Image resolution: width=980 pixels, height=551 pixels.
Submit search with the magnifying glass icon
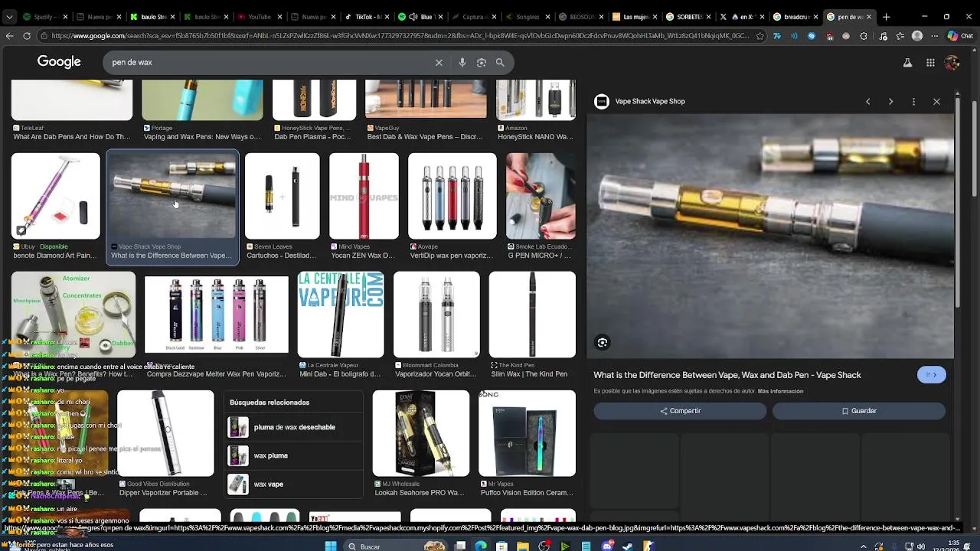500,63
